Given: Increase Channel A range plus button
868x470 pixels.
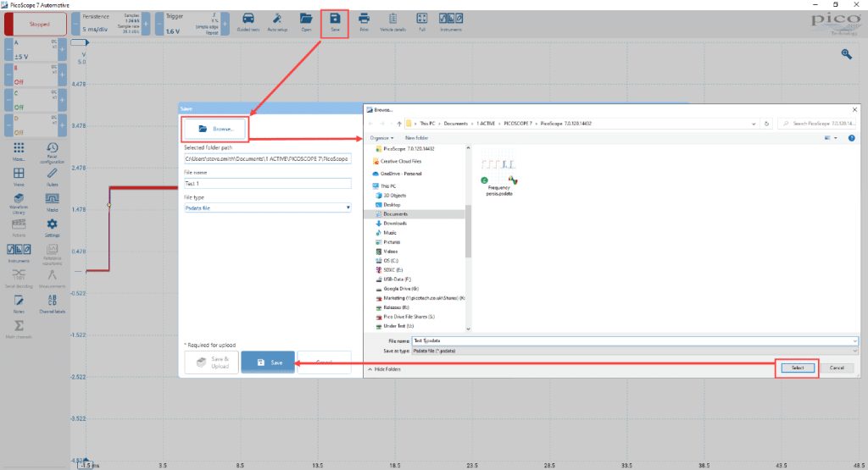Looking at the screenshot, I should point(62,50).
